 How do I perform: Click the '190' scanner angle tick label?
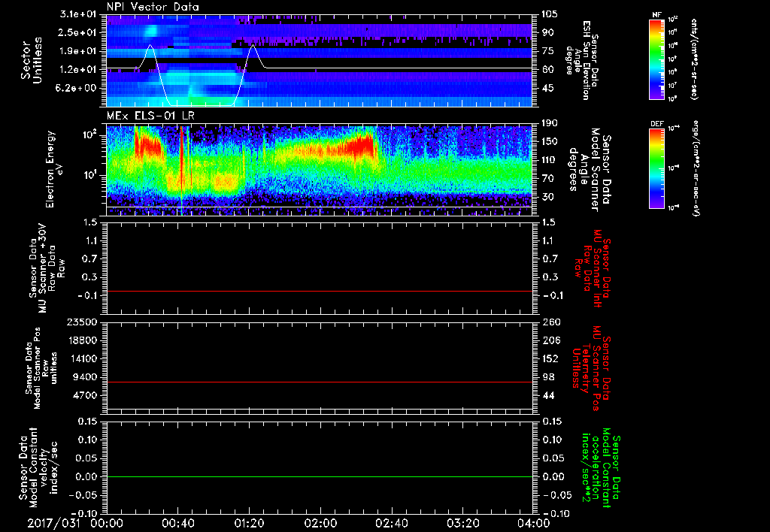click(x=550, y=123)
